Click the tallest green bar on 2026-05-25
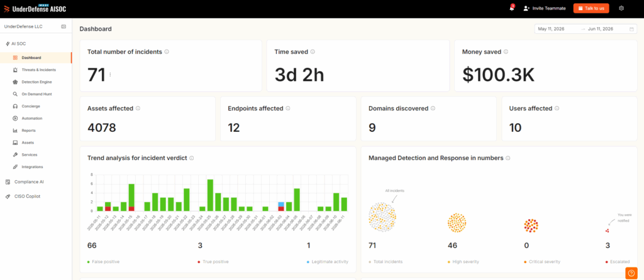 click(x=210, y=195)
